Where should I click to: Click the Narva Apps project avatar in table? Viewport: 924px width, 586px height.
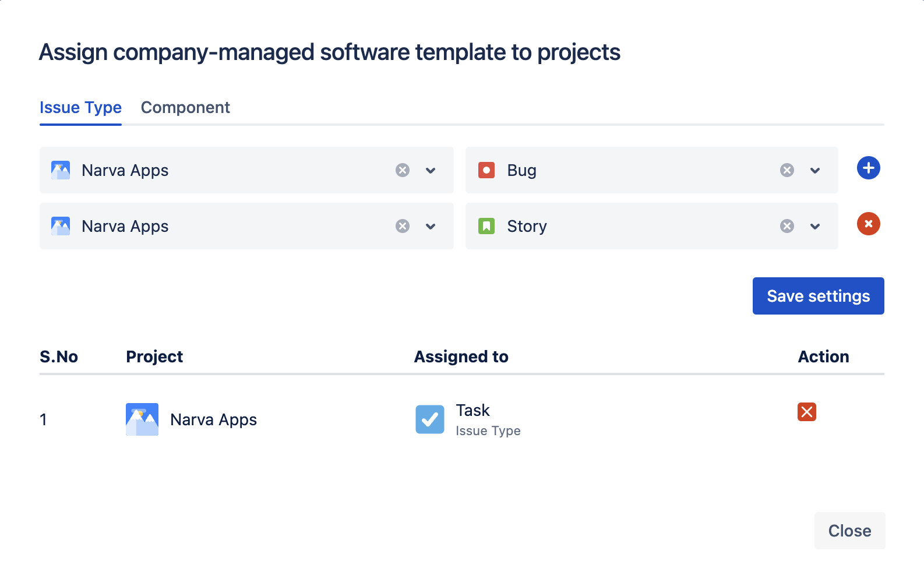click(142, 419)
